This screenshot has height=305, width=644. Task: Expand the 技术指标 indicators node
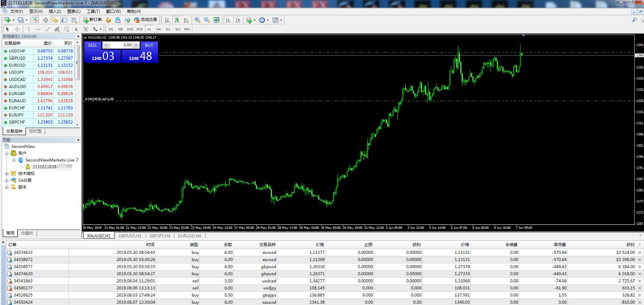click(7, 174)
